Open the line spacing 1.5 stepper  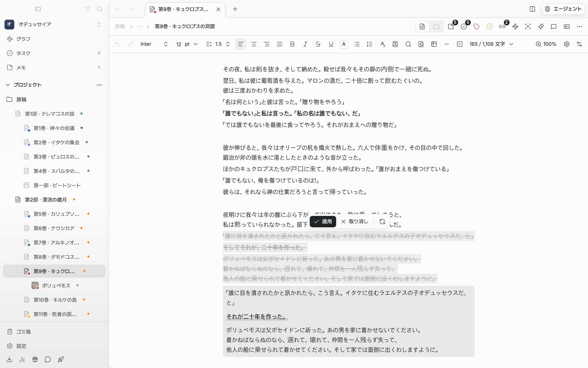(x=218, y=44)
